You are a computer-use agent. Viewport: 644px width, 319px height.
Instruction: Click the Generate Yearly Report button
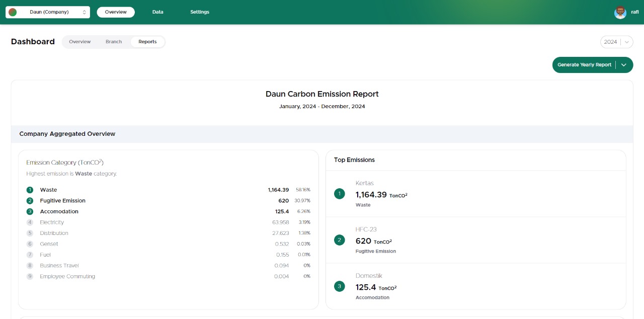coord(584,65)
